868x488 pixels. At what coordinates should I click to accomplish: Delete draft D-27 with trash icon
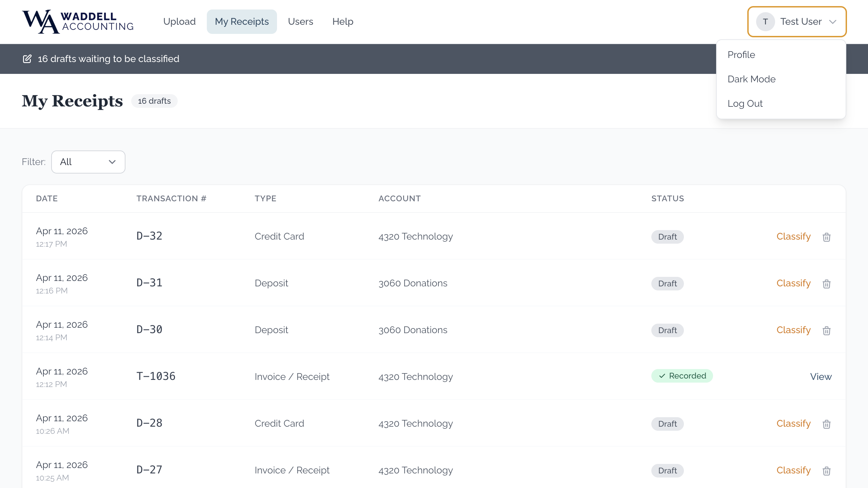point(826,471)
